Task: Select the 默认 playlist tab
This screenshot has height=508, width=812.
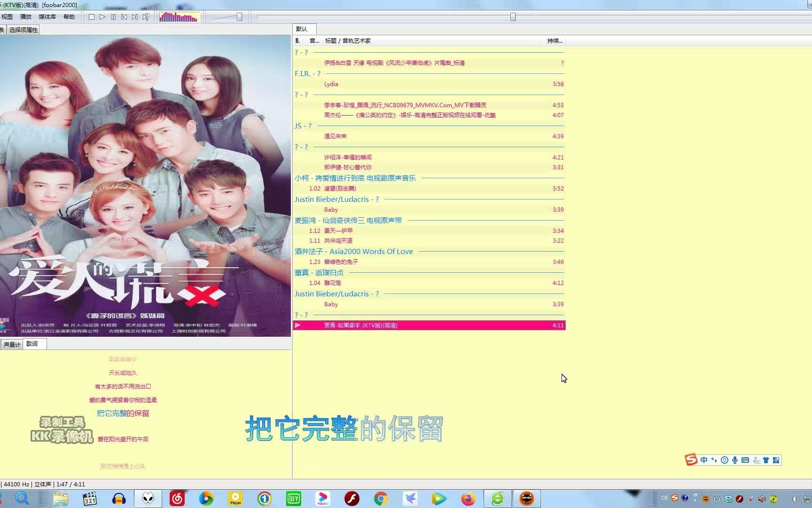Action: pos(304,29)
